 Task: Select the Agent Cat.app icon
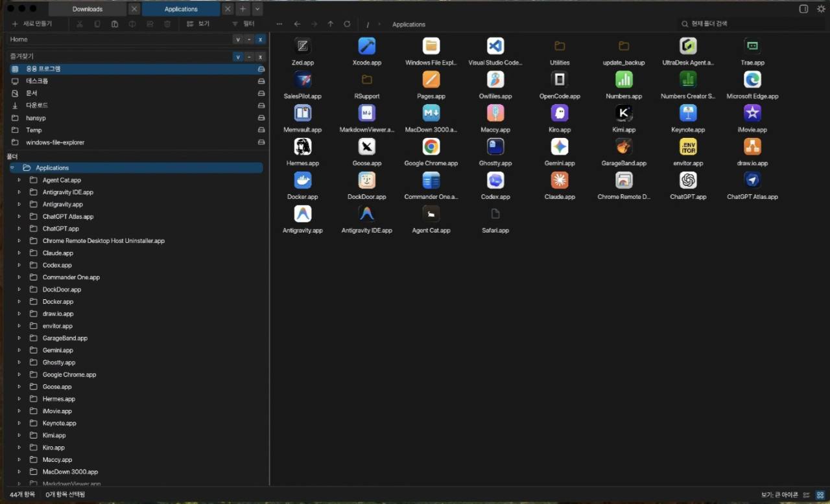[x=431, y=214]
